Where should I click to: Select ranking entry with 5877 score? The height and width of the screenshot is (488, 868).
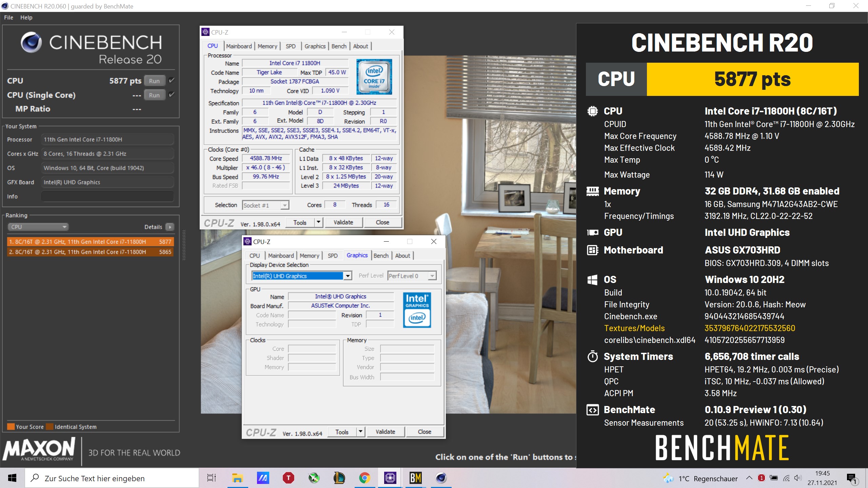90,242
